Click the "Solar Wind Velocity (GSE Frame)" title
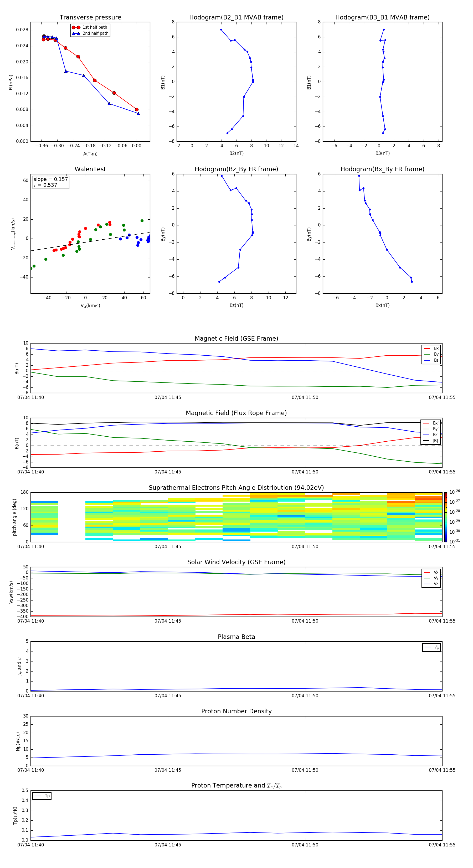473x868 pixels. (x=236, y=562)
